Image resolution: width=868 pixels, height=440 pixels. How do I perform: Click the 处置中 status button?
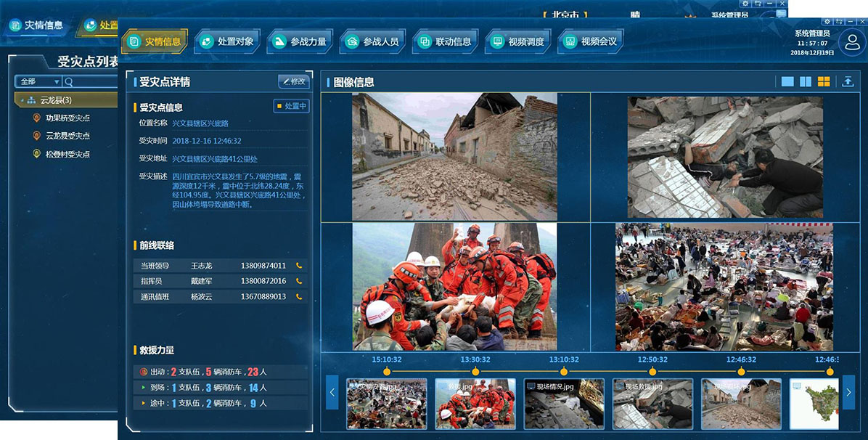(291, 106)
